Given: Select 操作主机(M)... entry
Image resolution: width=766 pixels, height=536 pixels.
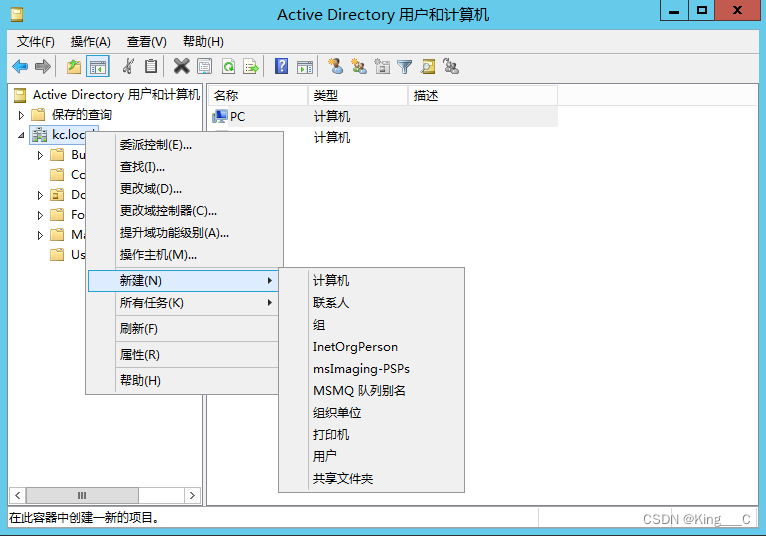Looking at the screenshot, I should [184, 255].
